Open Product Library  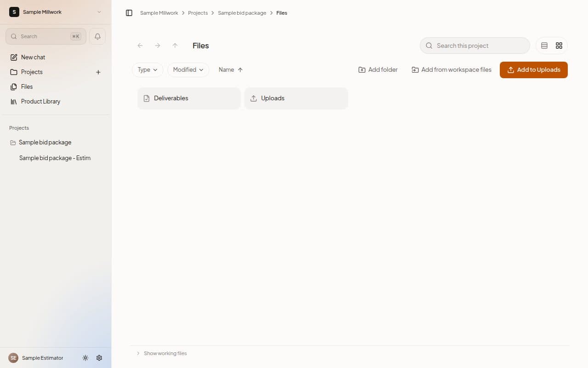(40, 102)
